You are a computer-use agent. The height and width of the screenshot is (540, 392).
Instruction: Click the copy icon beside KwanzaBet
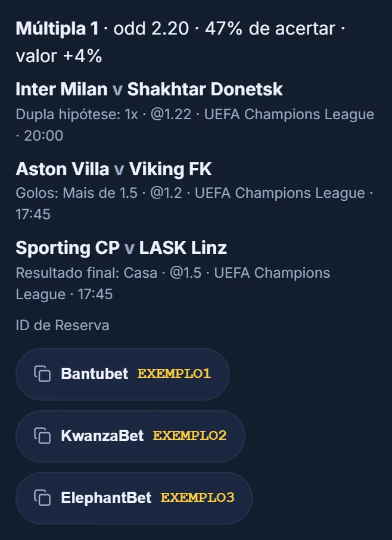(42, 436)
